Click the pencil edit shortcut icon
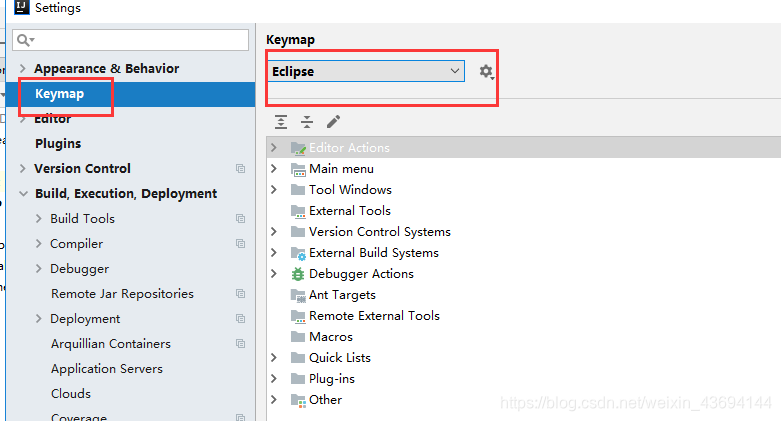The width and height of the screenshot is (781, 421). [x=333, y=122]
